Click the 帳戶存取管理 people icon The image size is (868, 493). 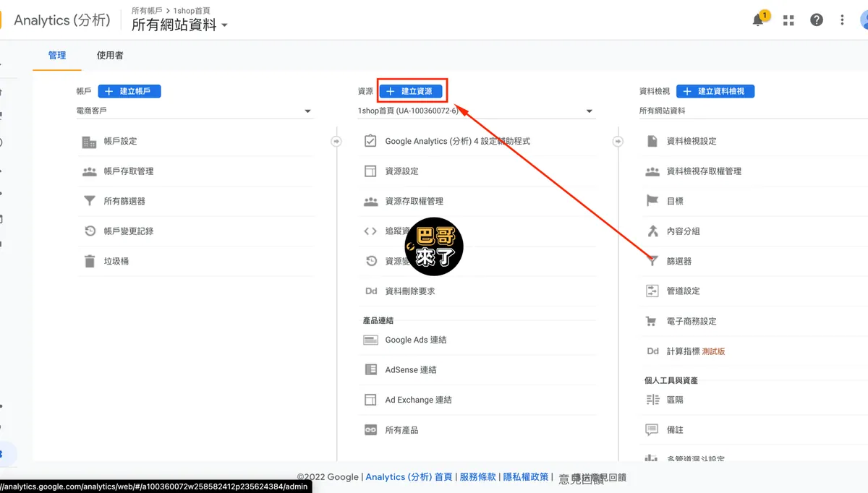(90, 171)
